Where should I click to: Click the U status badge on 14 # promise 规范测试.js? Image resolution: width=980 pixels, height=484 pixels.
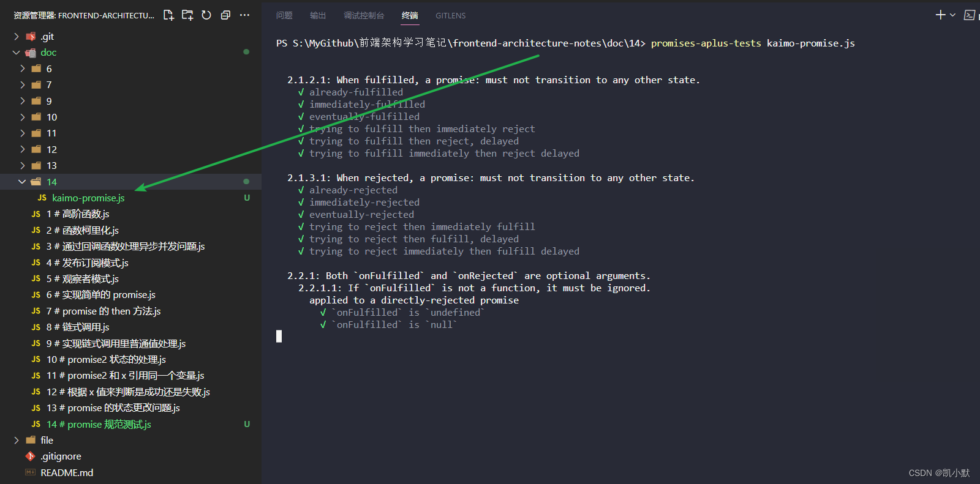247,425
